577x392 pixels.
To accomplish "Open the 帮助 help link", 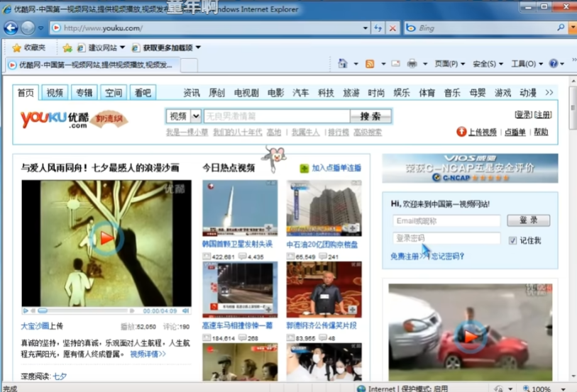I will (x=541, y=132).
